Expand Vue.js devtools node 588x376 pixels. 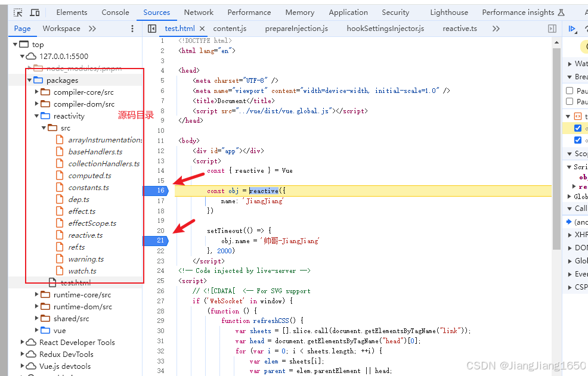23,366
